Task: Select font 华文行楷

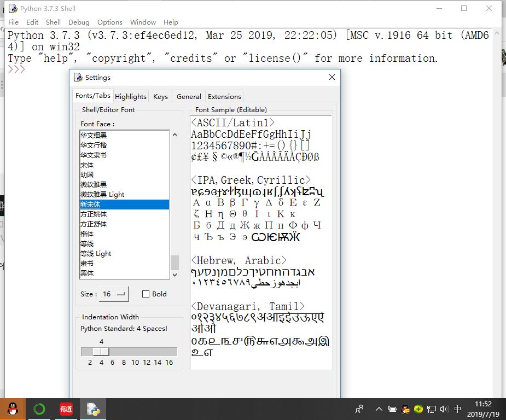Action: [x=125, y=145]
